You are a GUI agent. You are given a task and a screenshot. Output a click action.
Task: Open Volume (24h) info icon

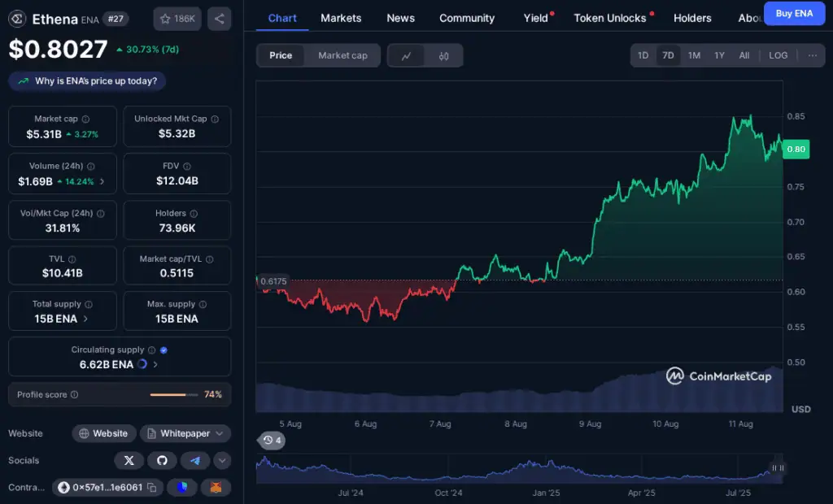[91, 166]
